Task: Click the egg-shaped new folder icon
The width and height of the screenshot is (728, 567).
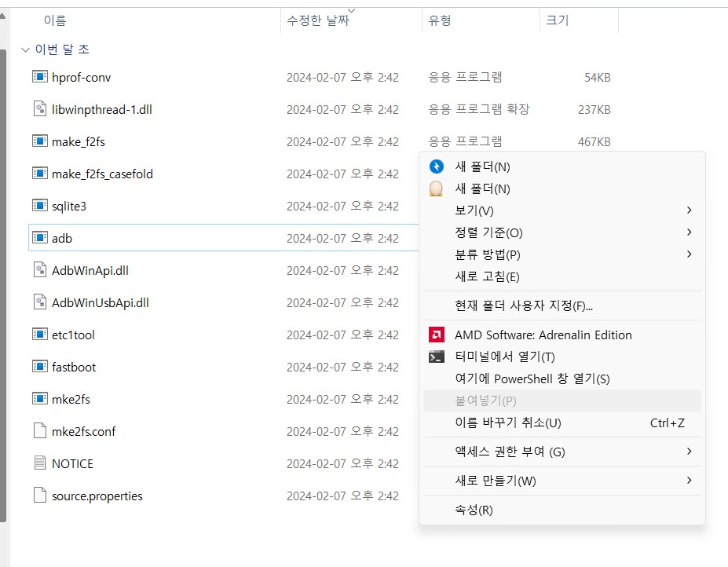Action: click(x=436, y=188)
